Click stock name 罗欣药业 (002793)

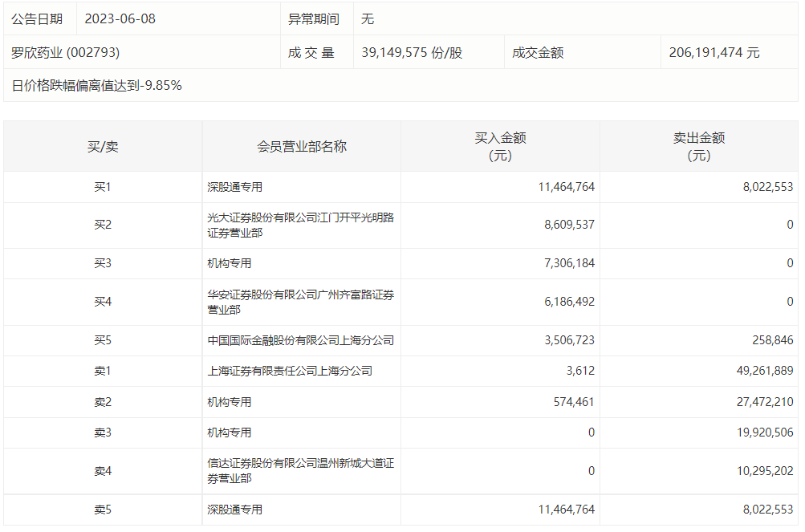pyautogui.click(x=65, y=52)
